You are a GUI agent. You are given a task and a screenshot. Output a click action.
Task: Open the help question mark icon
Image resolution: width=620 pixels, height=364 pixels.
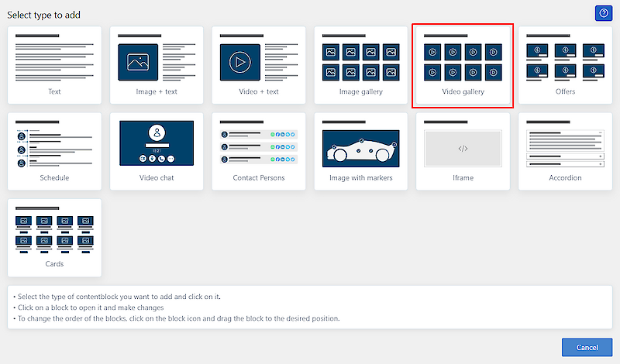(603, 13)
